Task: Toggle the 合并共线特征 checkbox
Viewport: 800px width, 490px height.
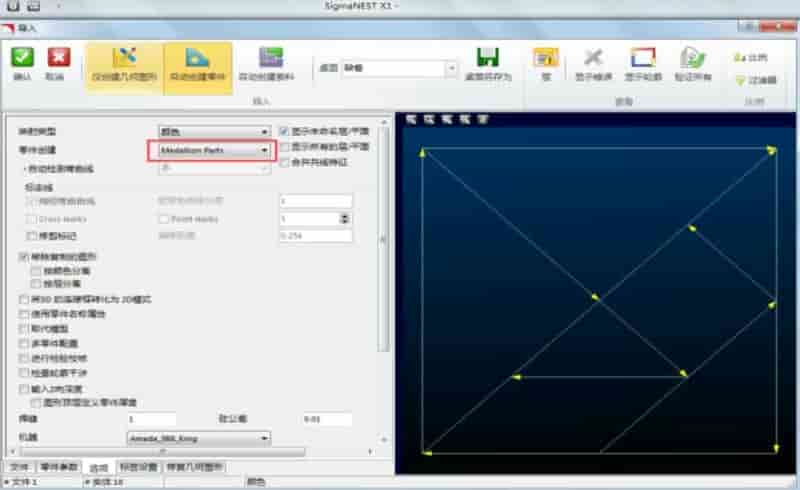Action: [284, 162]
